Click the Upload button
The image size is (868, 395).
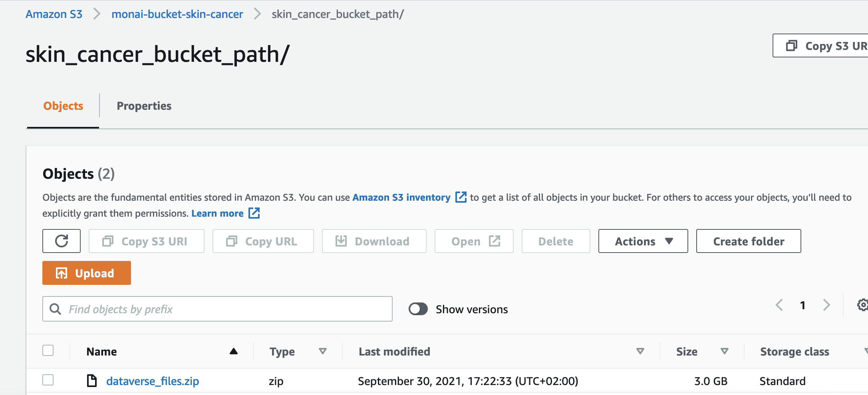(x=87, y=273)
